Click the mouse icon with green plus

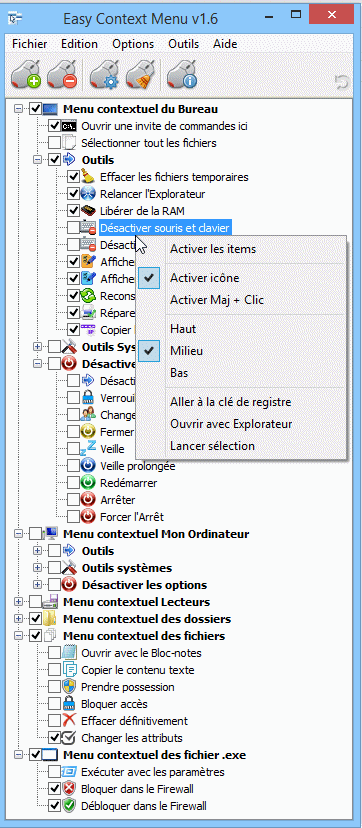pyautogui.click(x=26, y=75)
